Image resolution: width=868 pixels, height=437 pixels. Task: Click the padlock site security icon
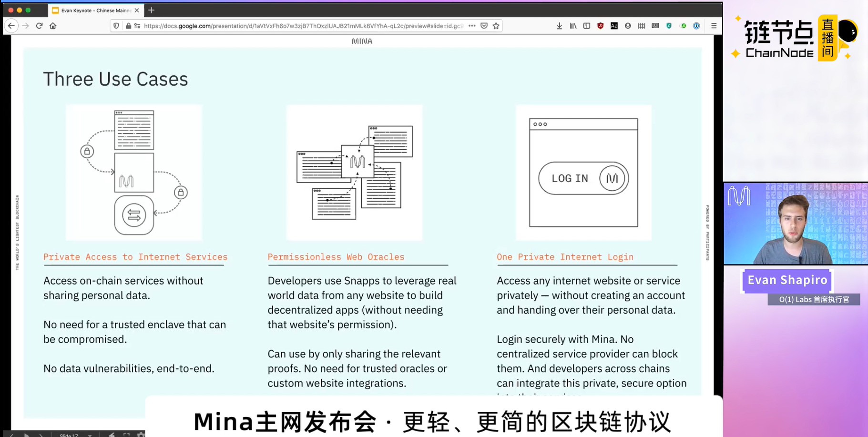click(x=128, y=26)
